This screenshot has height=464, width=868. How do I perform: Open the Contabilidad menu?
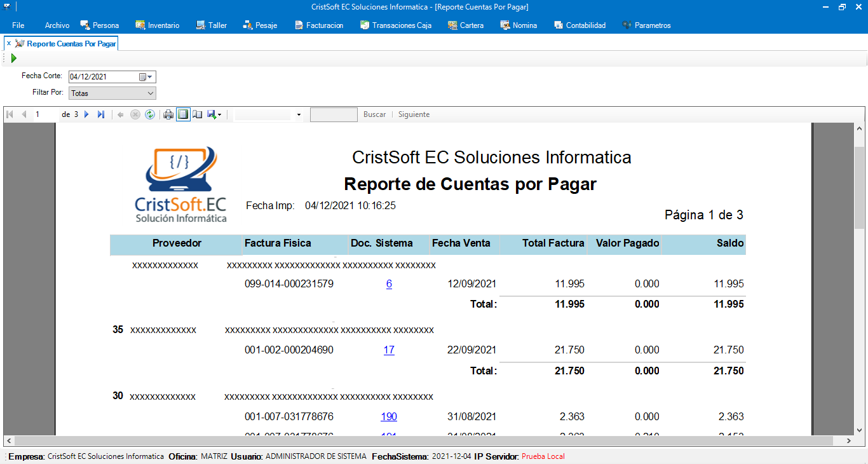580,25
